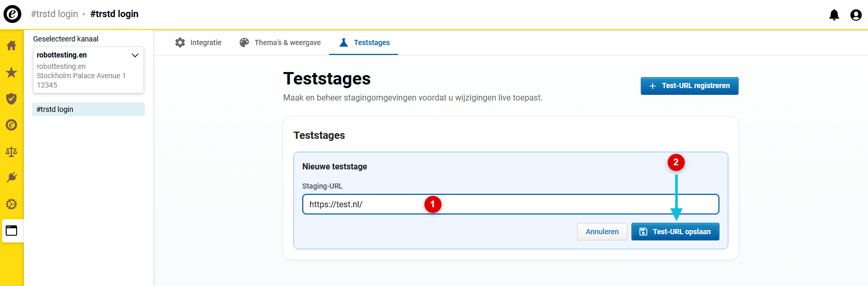Click the palette icon on Thema's tab

tap(244, 42)
